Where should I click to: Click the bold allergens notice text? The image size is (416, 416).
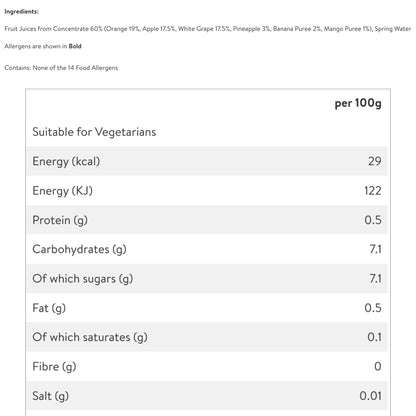coord(43,46)
